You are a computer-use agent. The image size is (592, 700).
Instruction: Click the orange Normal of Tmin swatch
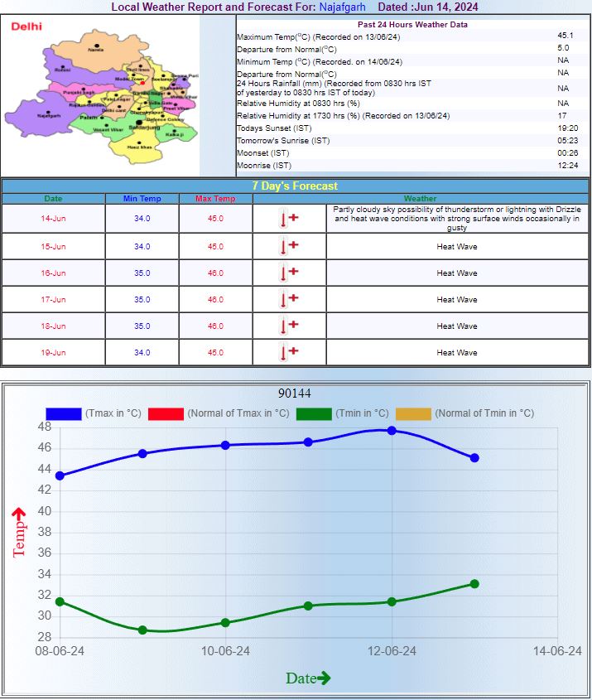pos(413,413)
